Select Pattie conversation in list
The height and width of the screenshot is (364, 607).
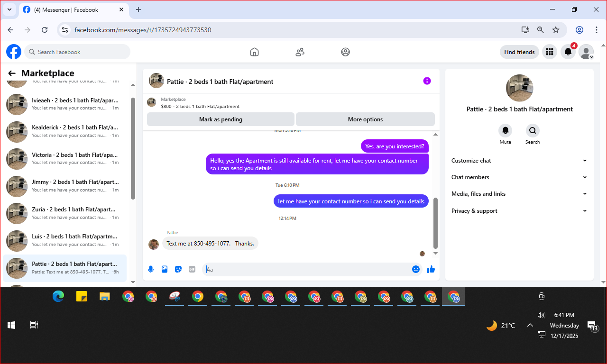pyautogui.click(x=65, y=268)
